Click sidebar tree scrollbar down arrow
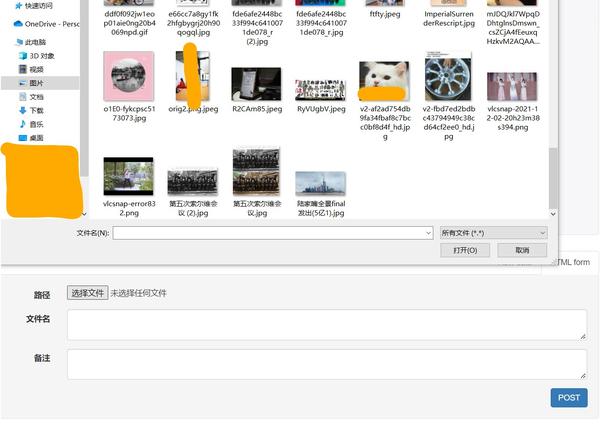Image resolution: width=600 pixels, height=427 pixels. [84, 214]
